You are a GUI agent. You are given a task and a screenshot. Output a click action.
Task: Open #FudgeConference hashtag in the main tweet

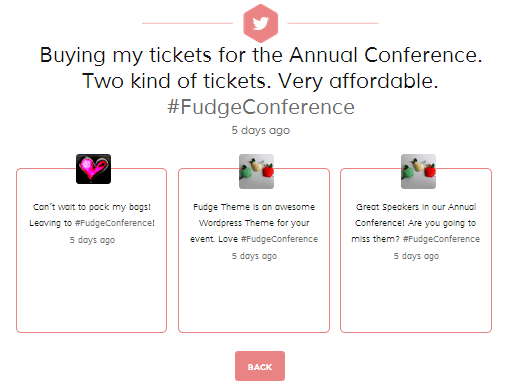[x=261, y=107]
